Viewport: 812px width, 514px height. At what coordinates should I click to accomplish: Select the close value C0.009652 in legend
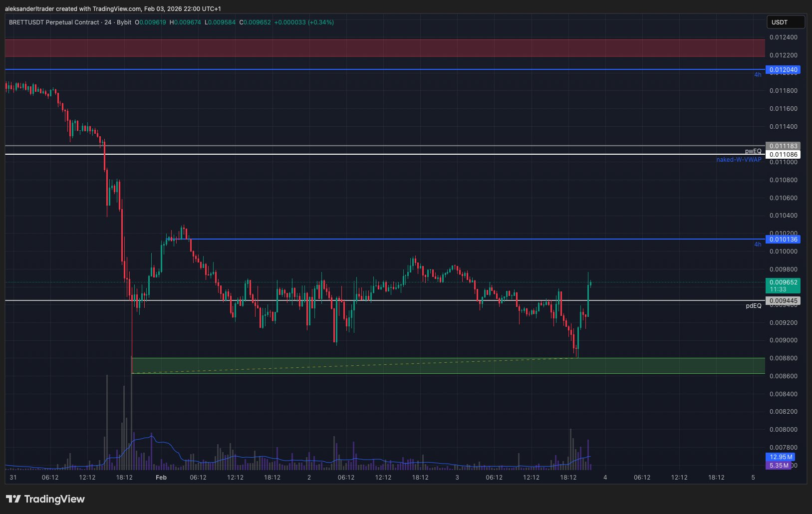tap(255, 22)
